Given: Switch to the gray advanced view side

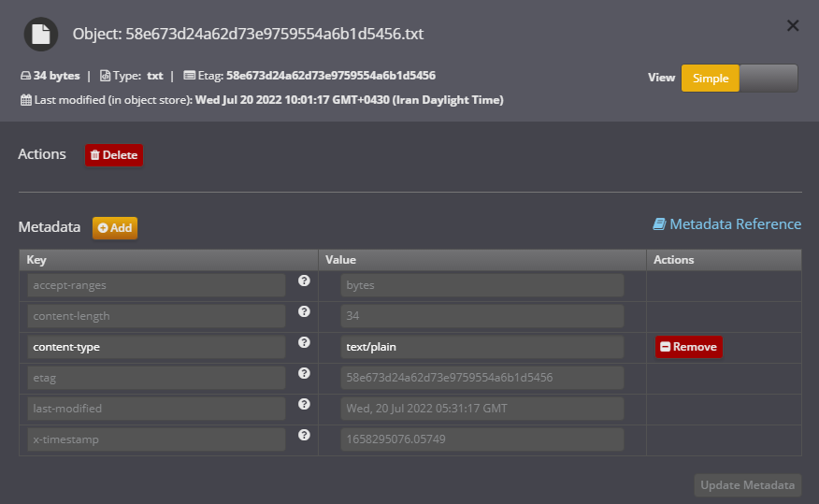Looking at the screenshot, I should 769,79.
